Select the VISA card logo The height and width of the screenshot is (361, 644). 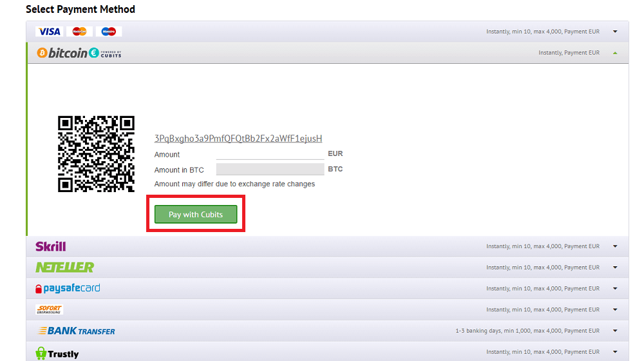click(49, 32)
